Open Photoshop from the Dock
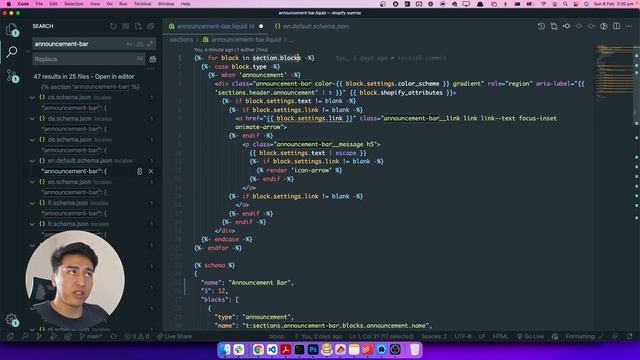 [313, 350]
